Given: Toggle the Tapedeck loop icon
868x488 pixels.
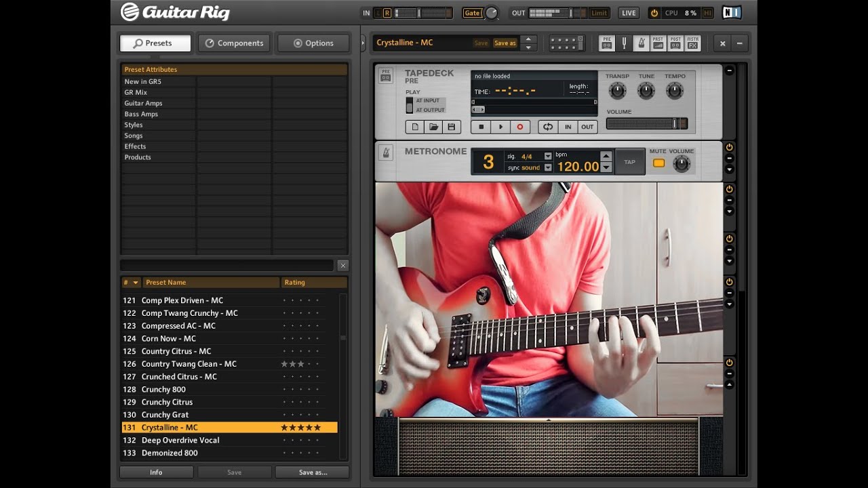Looking at the screenshot, I should pos(548,127).
